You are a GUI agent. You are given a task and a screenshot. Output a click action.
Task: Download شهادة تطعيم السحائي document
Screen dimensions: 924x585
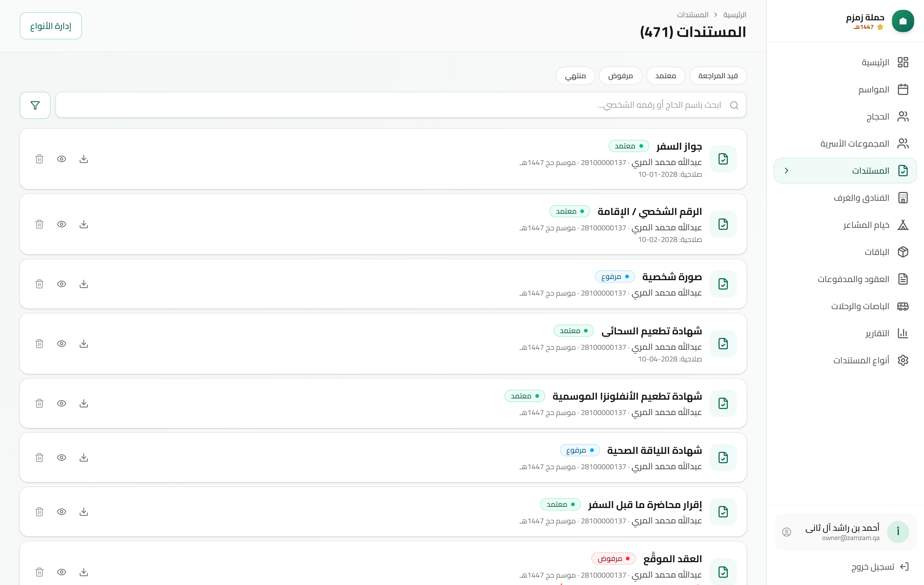[84, 344]
